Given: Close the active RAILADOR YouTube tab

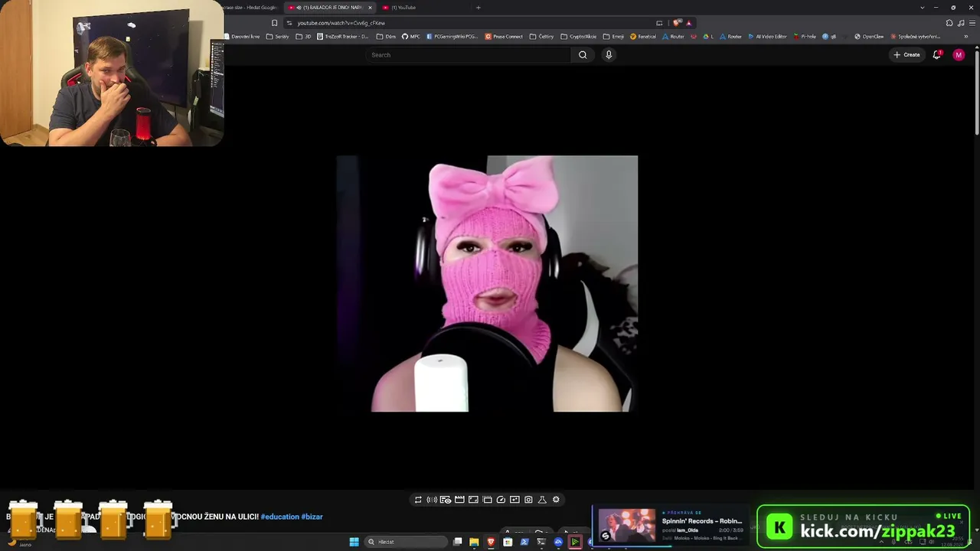Looking at the screenshot, I should coord(370,8).
